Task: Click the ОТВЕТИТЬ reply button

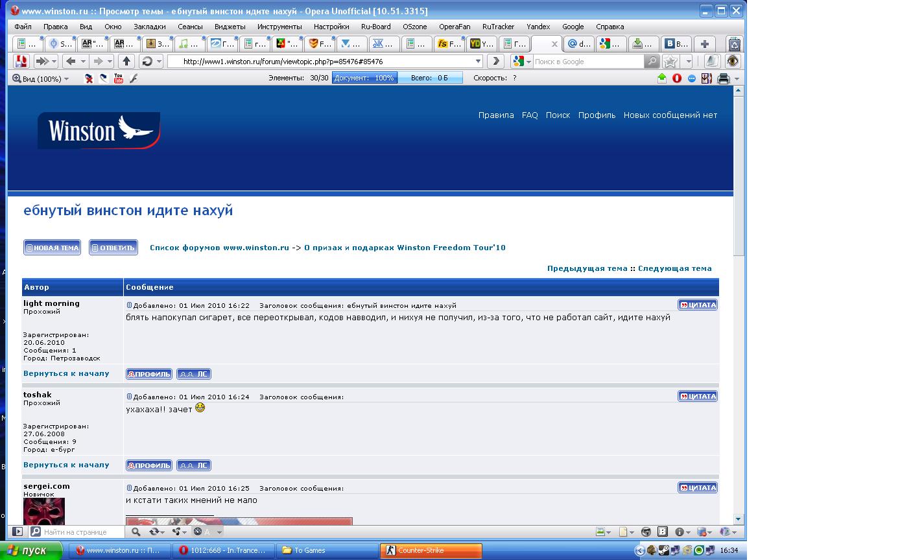Action: pyautogui.click(x=113, y=248)
